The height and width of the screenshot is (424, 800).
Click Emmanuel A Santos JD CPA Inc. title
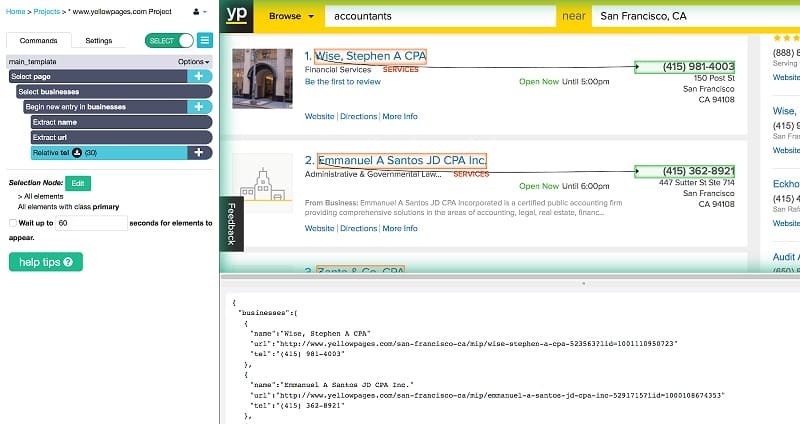tap(402, 161)
